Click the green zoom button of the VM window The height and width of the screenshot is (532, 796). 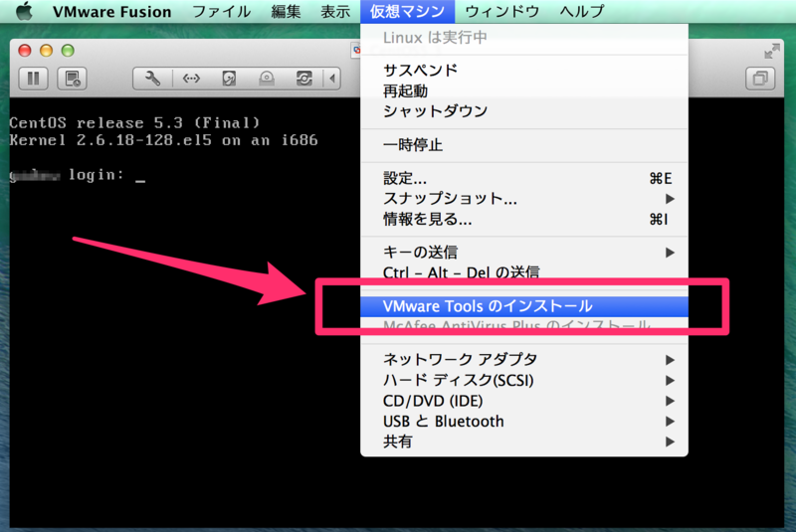point(68,51)
